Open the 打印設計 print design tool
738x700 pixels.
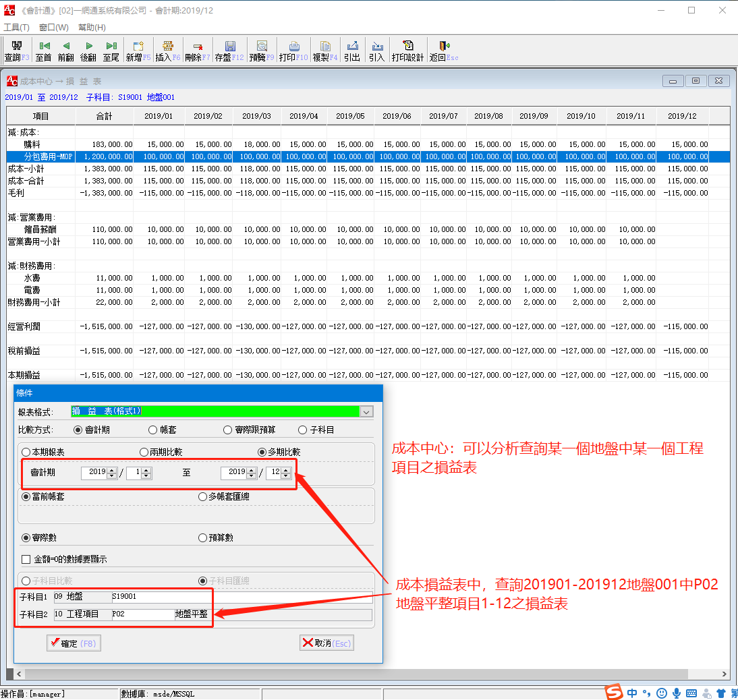point(407,46)
